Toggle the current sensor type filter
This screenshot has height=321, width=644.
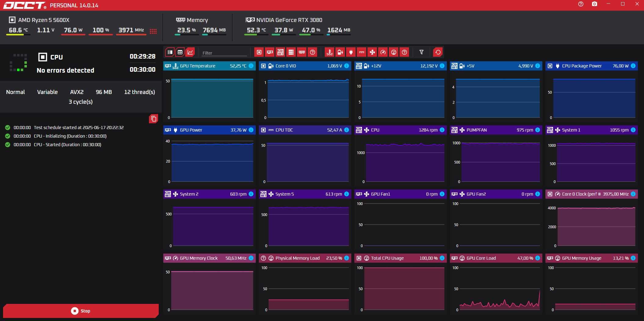point(362,52)
